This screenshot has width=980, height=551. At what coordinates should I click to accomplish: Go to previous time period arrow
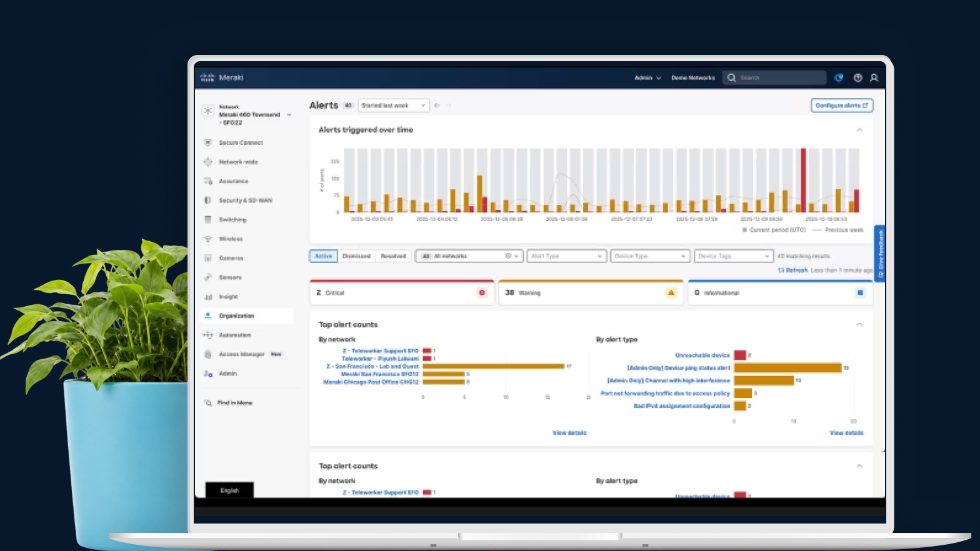coord(437,106)
